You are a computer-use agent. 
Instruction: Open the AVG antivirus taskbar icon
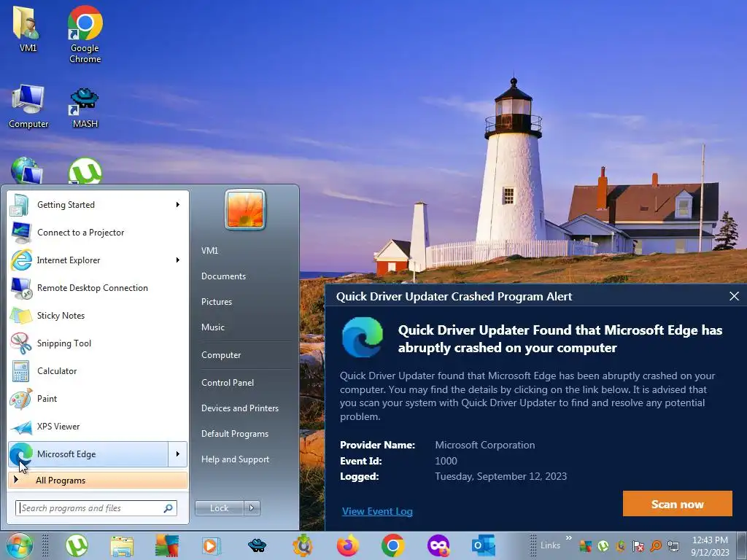pyautogui.click(x=167, y=545)
